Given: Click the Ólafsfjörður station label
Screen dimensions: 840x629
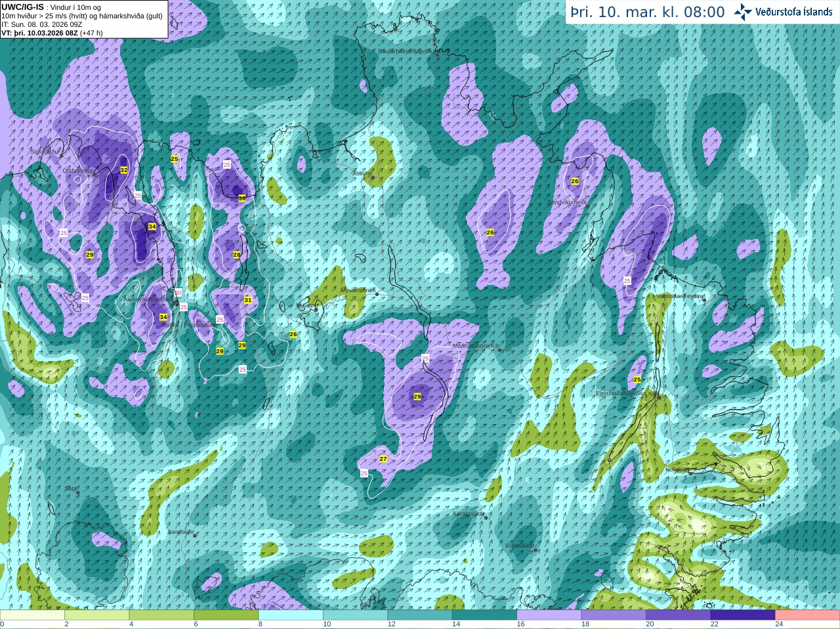Looking at the screenshot, I should 78,169.
